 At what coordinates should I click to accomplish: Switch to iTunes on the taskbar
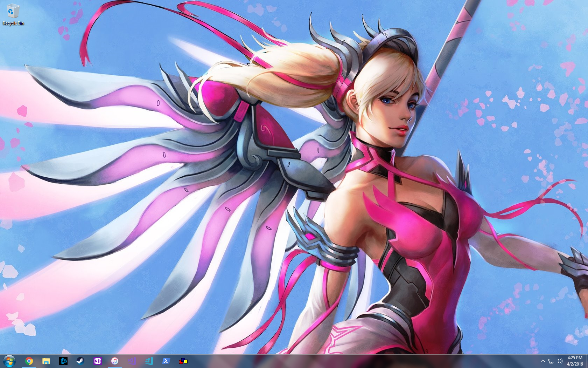pyautogui.click(x=115, y=361)
